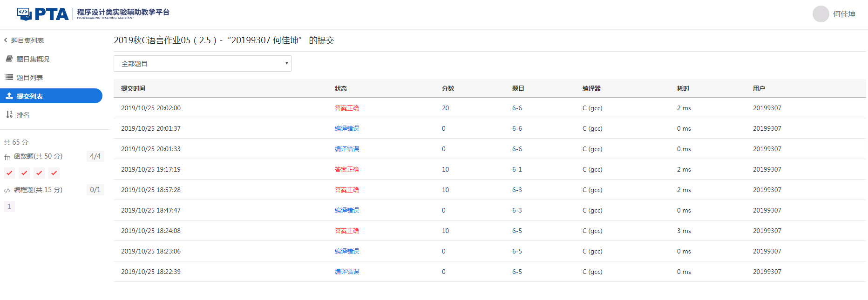Click the second red checkmark problem box
868x300 pixels.
24,173
